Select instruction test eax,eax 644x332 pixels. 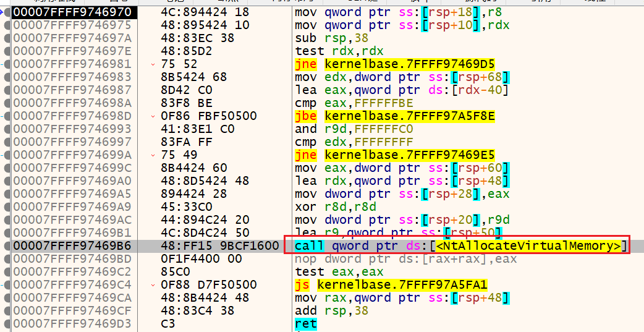tap(339, 272)
